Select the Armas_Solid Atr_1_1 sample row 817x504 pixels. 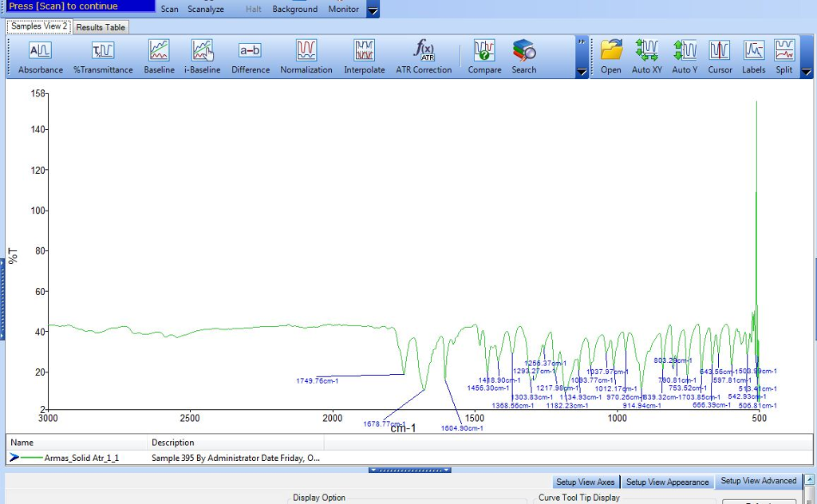click(x=76, y=459)
